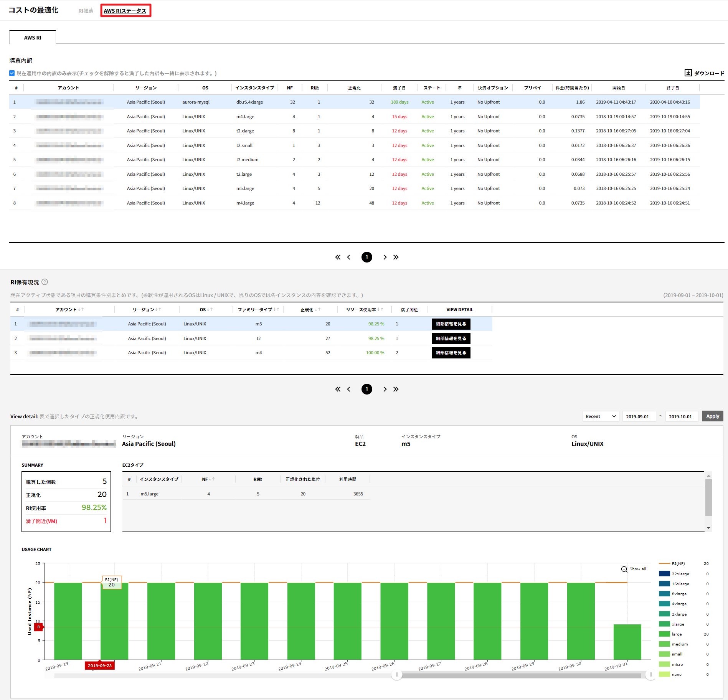Image resolution: width=728 pixels, height=700 pixels.
Task: Switch to the RI推薦 tab
Action: (x=86, y=11)
